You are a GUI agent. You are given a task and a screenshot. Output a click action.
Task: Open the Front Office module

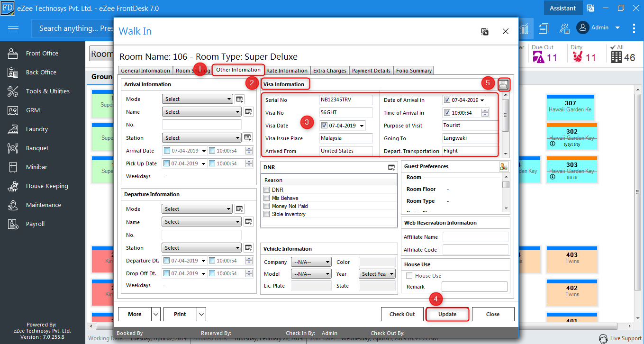(x=43, y=54)
